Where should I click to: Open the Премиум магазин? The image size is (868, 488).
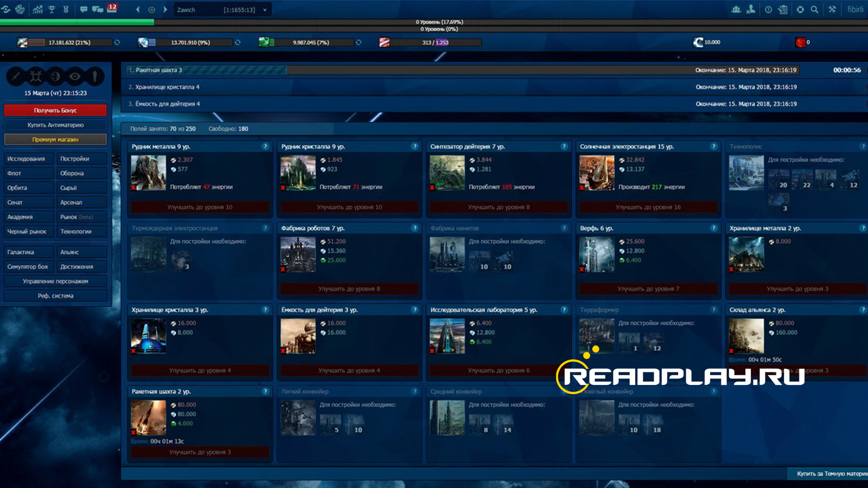[55, 139]
